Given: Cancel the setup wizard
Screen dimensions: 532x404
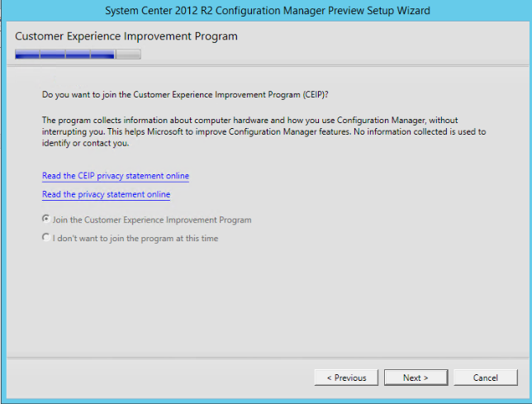Looking at the screenshot, I should coord(485,378).
